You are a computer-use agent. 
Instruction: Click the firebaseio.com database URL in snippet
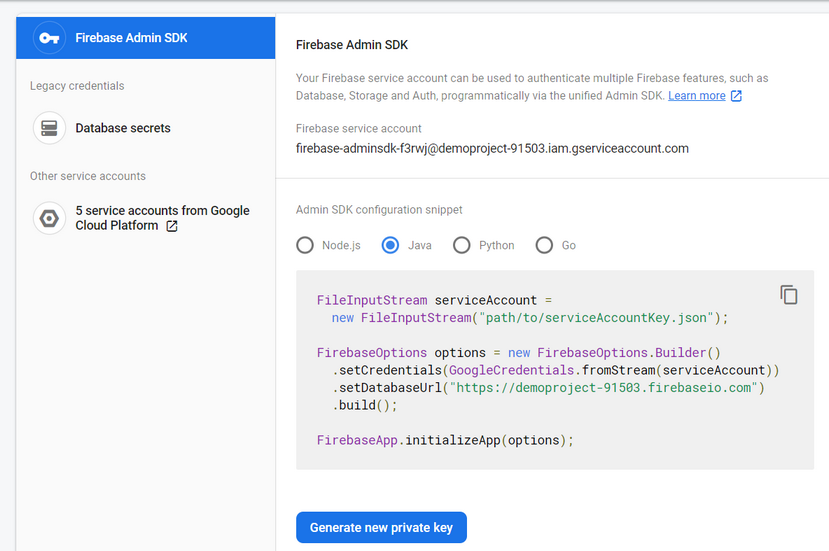click(x=608, y=387)
